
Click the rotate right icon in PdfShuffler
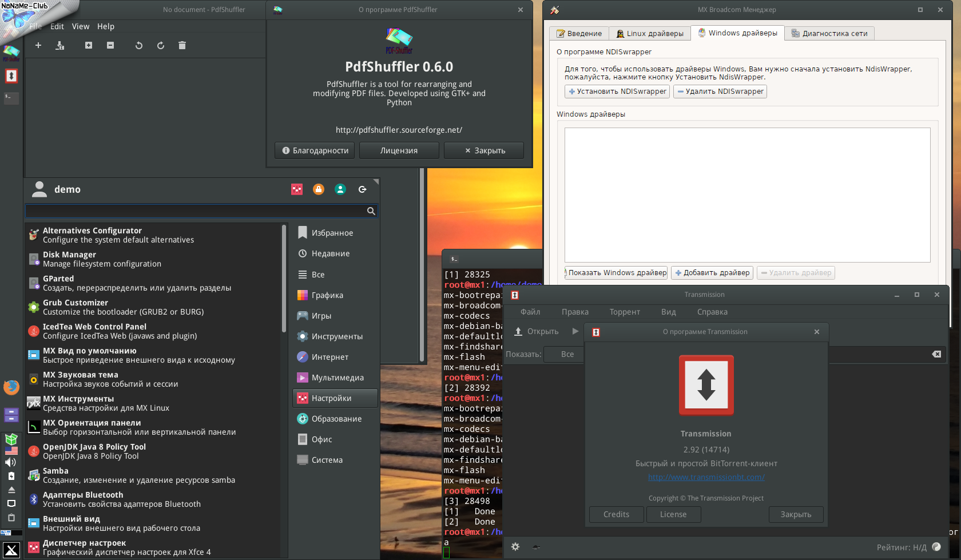coord(161,46)
